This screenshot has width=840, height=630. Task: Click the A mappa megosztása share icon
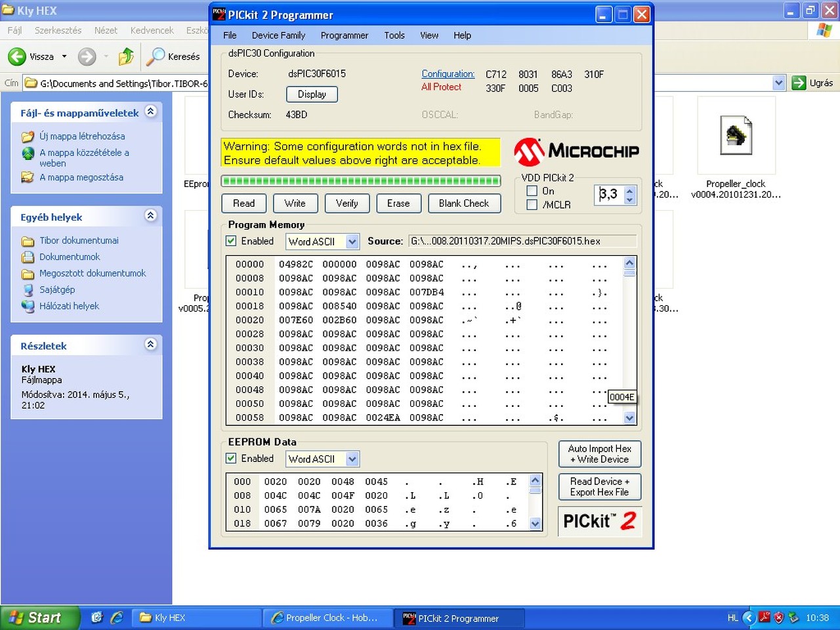click(28, 177)
